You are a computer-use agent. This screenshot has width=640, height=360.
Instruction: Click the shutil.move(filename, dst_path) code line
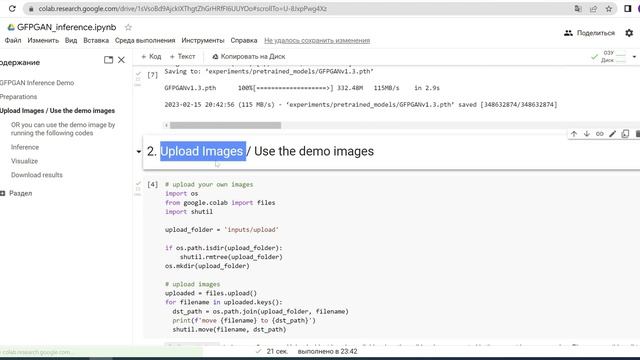(x=229, y=329)
